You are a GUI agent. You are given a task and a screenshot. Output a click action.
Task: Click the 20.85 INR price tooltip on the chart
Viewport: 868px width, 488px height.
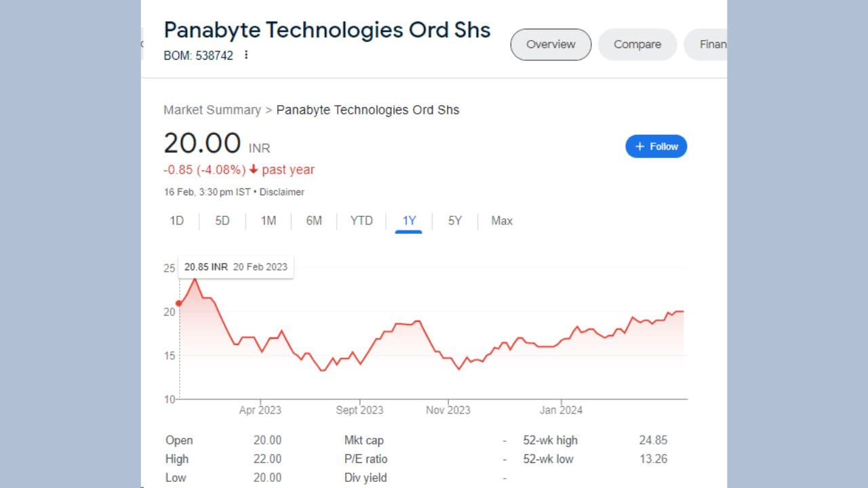(235, 266)
